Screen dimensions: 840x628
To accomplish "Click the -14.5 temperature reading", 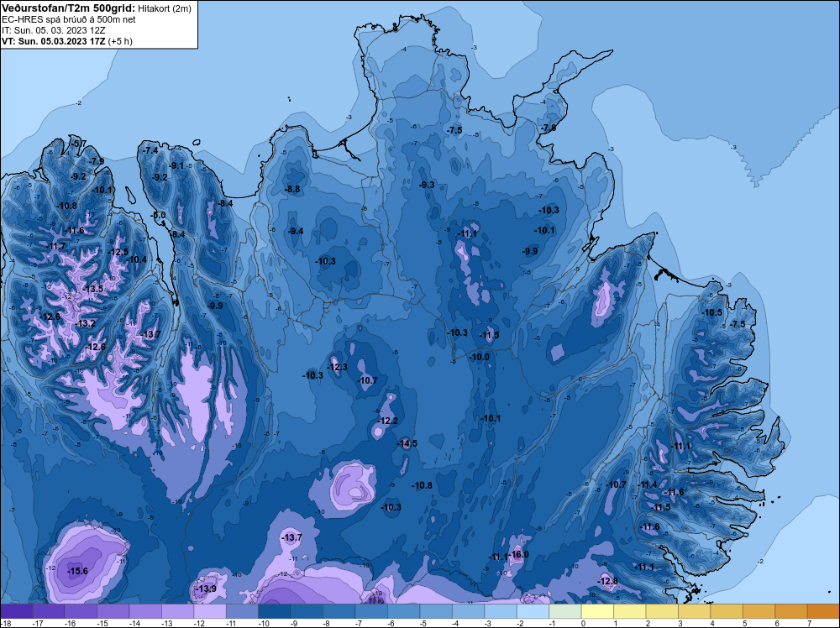I will (407, 443).
